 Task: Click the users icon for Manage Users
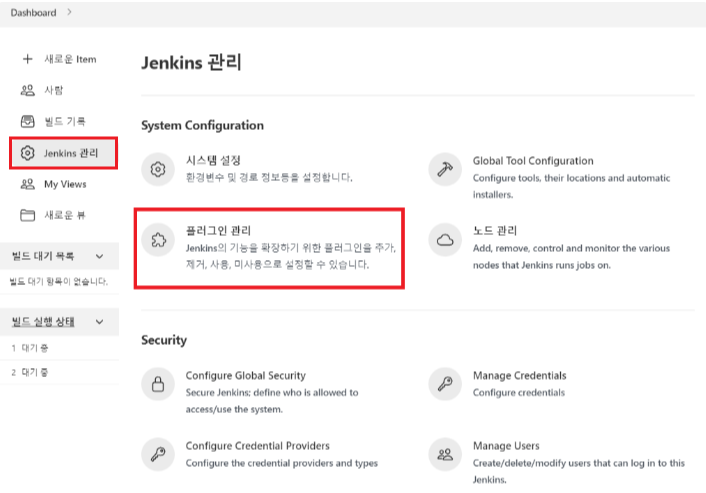[x=445, y=454]
